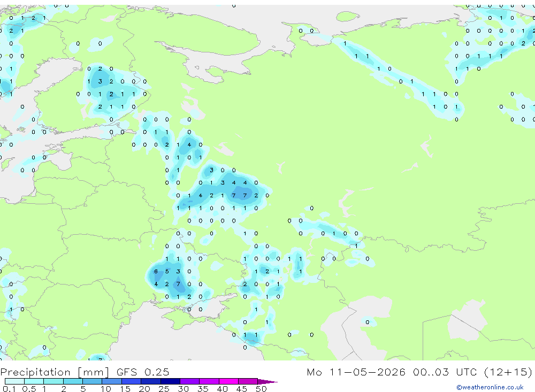The width and height of the screenshot is (535, 392).
Task: Pick the 2–5 mm legend color swatch
Action: point(73,381)
